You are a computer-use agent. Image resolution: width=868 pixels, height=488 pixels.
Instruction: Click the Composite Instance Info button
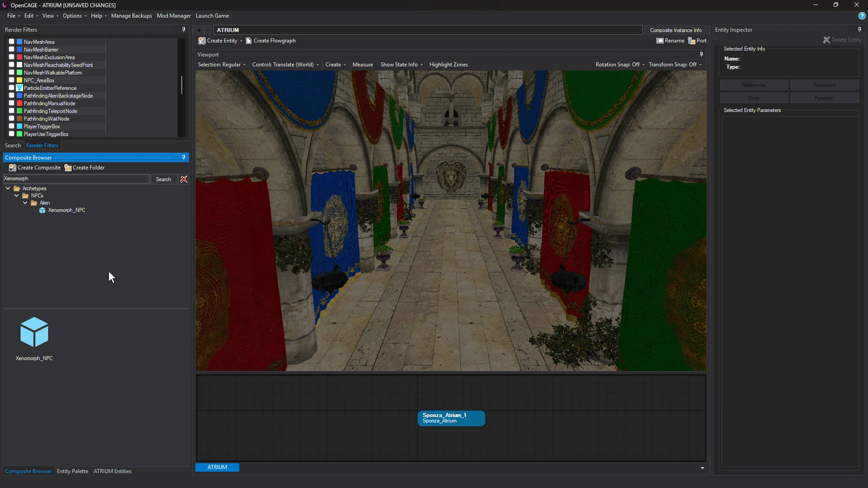click(676, 30)
